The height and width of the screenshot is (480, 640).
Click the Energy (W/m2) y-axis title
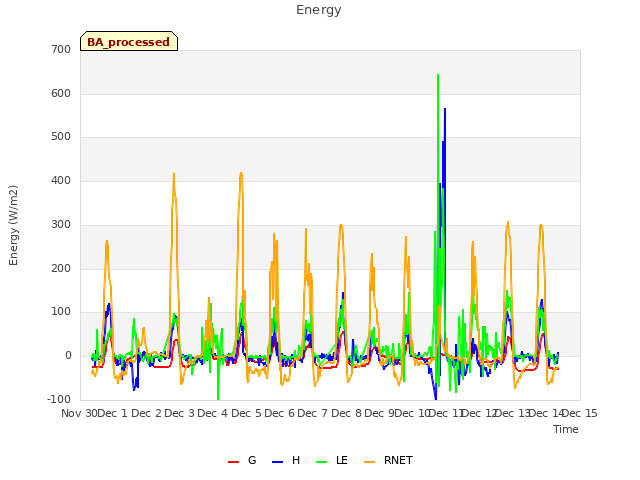tap(13, 225)
